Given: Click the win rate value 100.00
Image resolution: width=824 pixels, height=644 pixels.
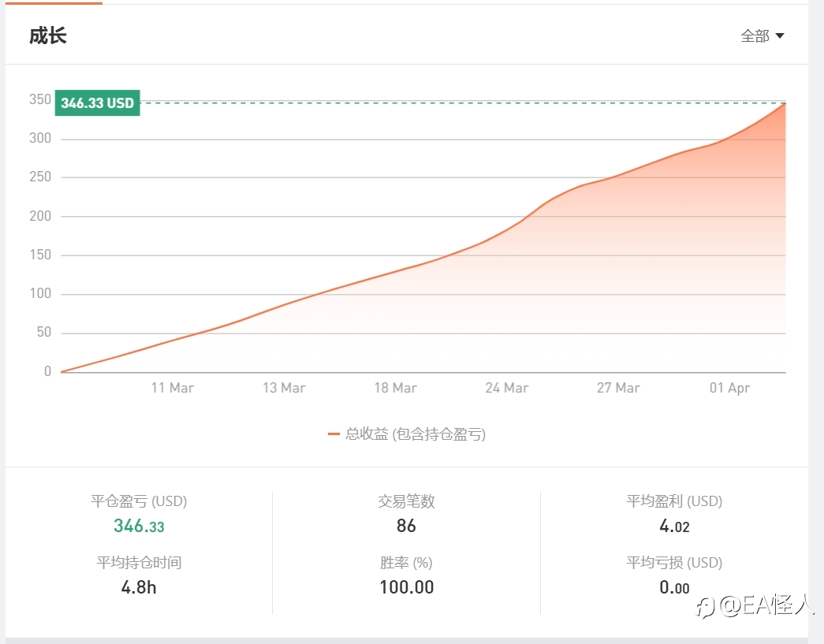Looking at the screenshot, I should [x=407, y=587].
